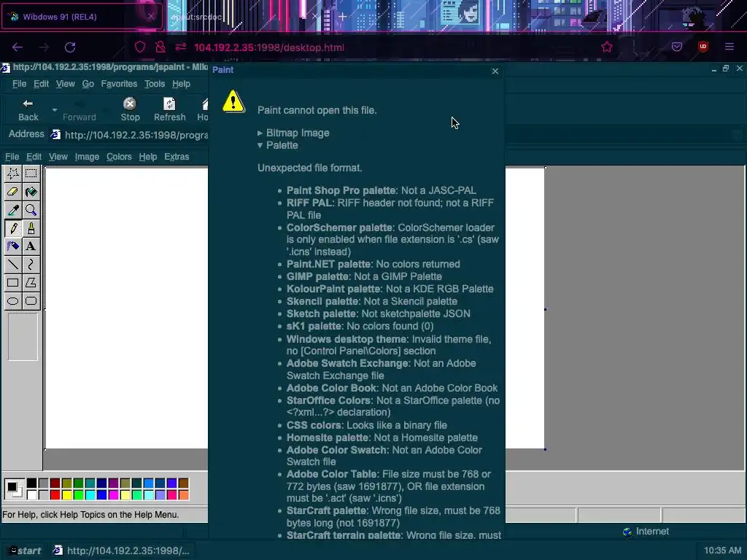Collapse the Palette details section
747x560 pixels.
[278, 145]
